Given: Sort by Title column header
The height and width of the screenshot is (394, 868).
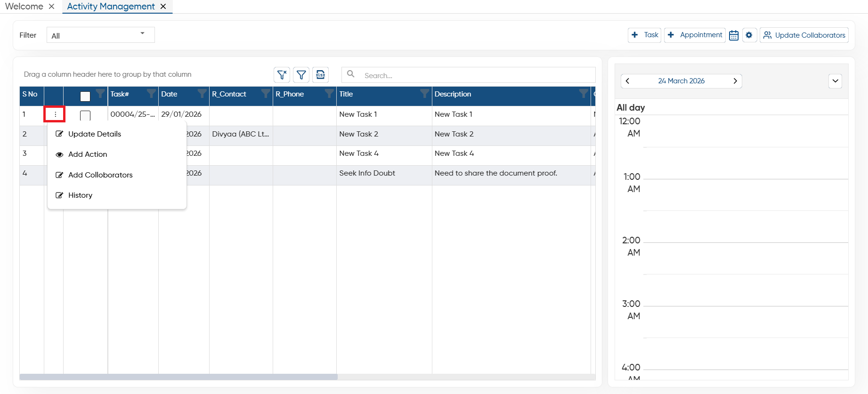Looking at the screenshot, I should pos(346,94).
